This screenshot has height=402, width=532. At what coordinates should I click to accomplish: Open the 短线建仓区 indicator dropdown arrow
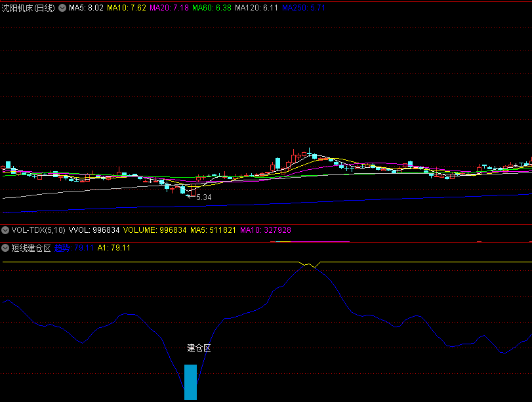[5, 248]
